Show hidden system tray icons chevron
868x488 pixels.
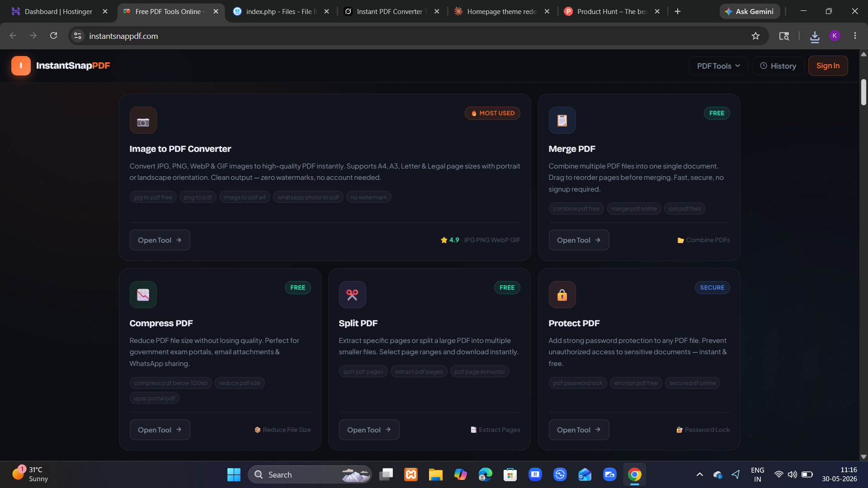click(700, 474)
